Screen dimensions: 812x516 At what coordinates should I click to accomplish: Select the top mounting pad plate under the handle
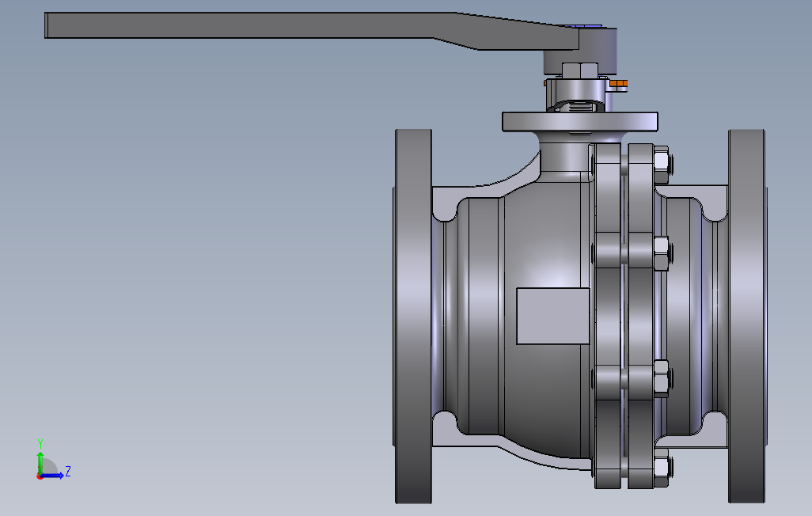[580, 122]
